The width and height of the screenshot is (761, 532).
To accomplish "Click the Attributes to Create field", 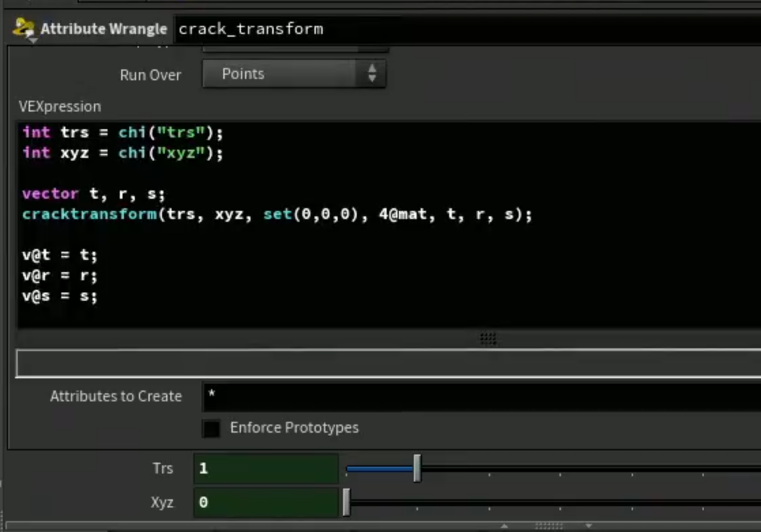I will (x=482, y=396).
